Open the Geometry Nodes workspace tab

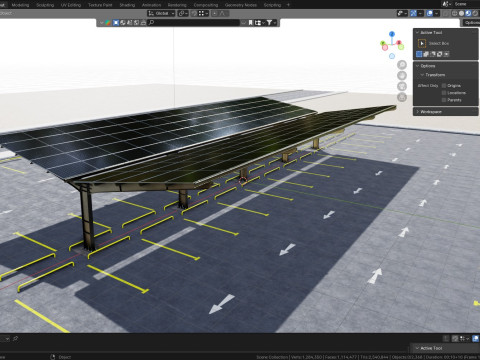[x=241, y=5]
